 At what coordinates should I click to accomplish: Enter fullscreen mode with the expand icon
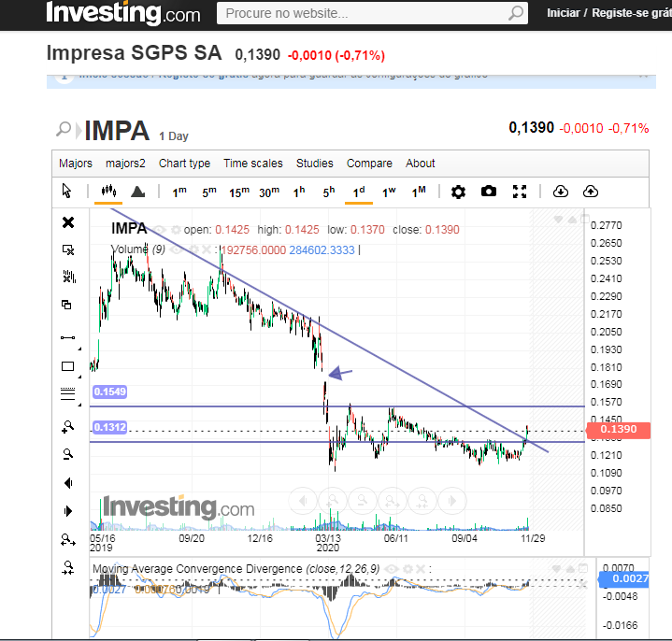[x=520, y=192]
